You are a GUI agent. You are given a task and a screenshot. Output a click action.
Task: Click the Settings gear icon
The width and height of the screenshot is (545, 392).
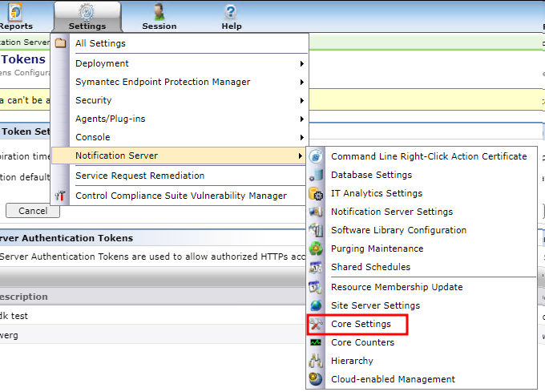coord(87,12)
